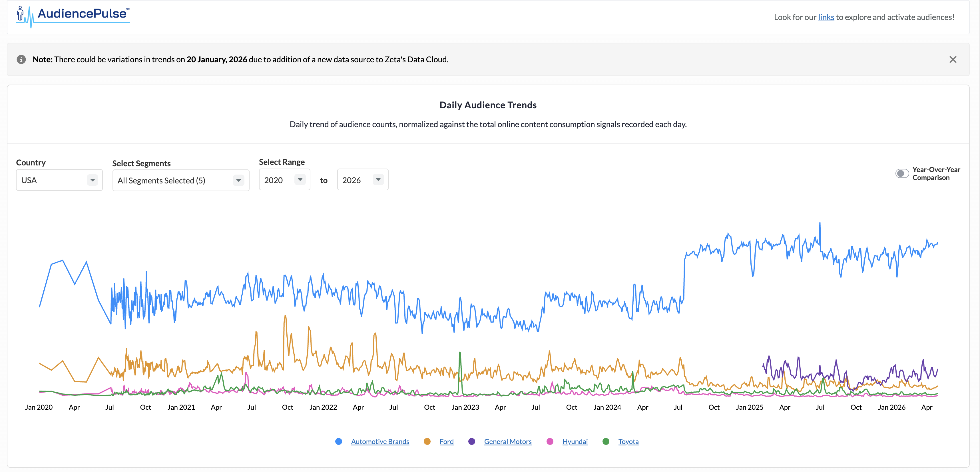980x472 pixels.
Task: Click the info icon in the note banner
Action: tap(21, 59)
